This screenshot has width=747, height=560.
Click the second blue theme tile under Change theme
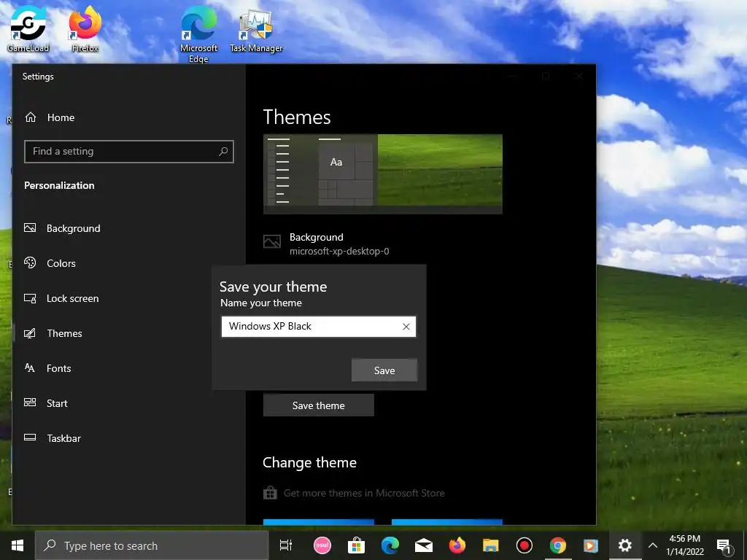[x=447, y=522]
